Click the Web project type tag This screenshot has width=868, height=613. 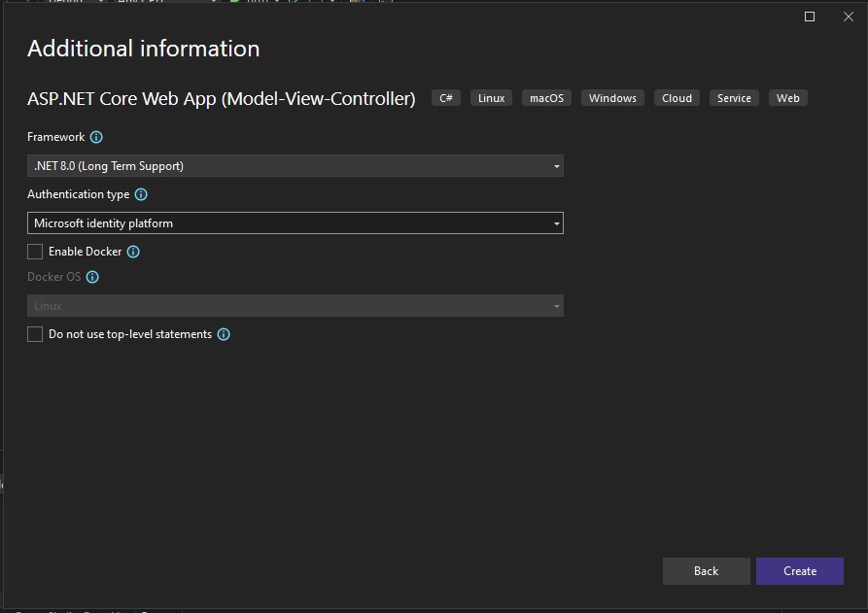pos(787,98)
